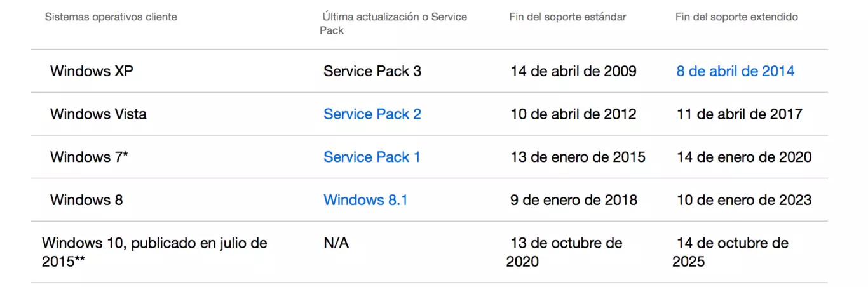
Task: Click the Sistemas operativos cliente column header
Action: point(111,17)
